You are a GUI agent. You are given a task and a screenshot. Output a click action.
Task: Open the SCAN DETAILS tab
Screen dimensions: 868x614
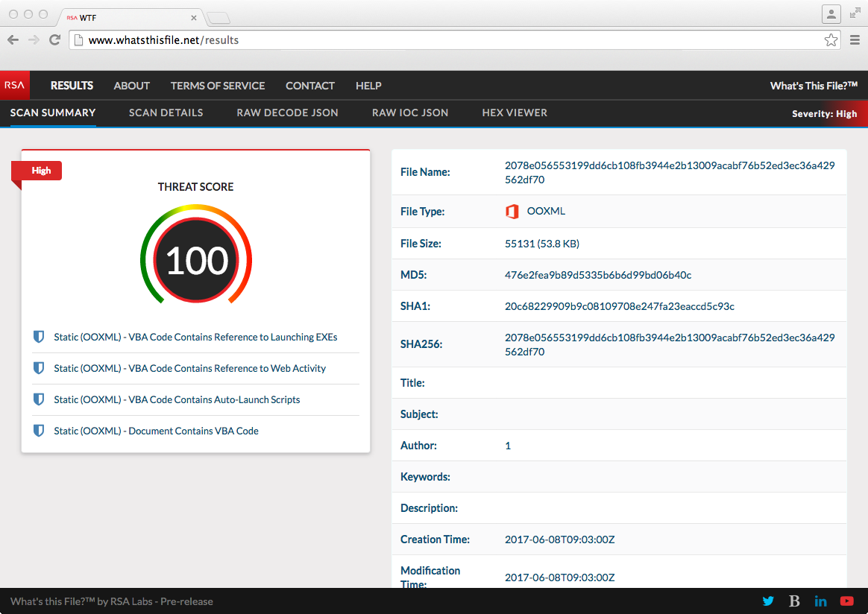point(166,113)
